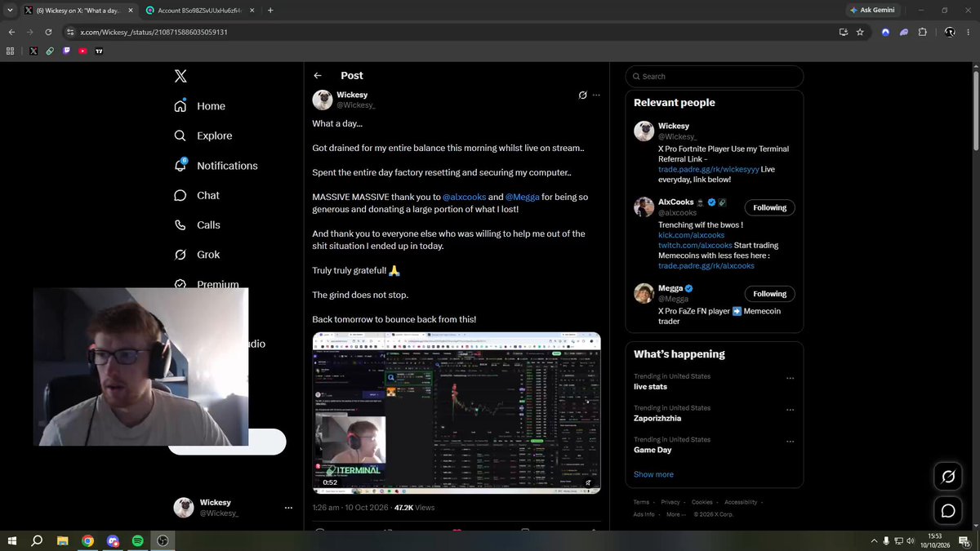
Task: Open the TradingView bookmark icon
Action: [100, 51]
